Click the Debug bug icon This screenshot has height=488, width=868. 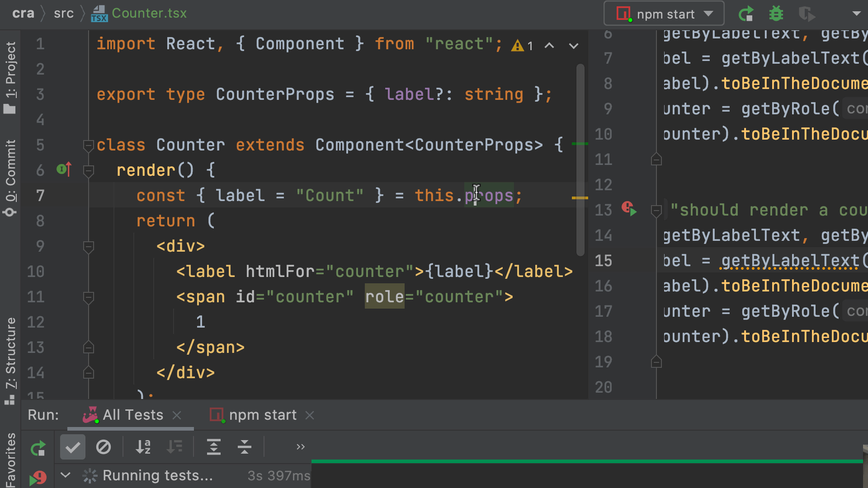coord(776,14)
